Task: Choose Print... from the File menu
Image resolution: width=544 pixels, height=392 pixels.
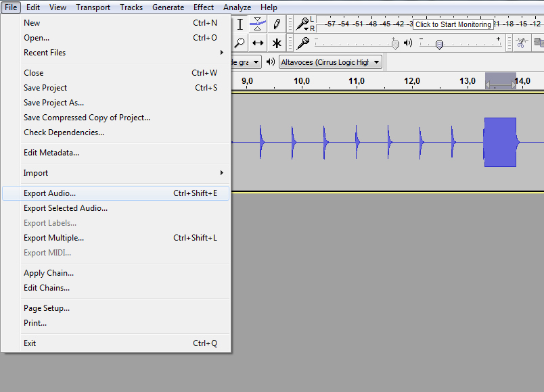Action: [x=116, y=323]
